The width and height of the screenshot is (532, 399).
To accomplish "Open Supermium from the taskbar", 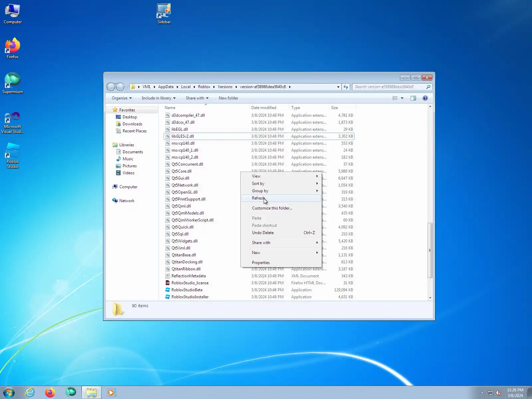I will click(70, 392).
